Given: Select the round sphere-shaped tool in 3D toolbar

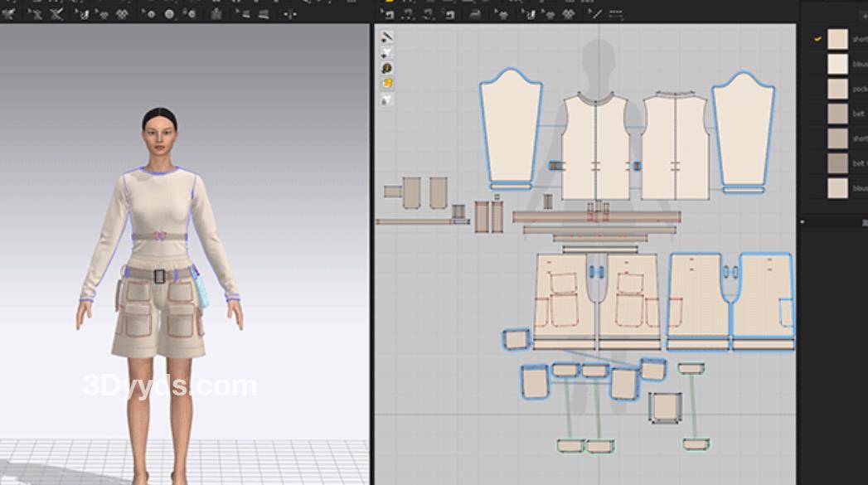Looking at the screenshot, I should pyautogui.click(x=169, y=14).
